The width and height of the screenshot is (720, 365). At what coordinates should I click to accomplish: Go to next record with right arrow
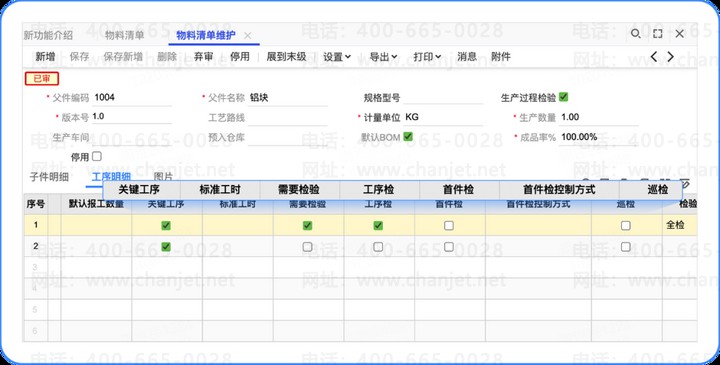tap(670, 56)
